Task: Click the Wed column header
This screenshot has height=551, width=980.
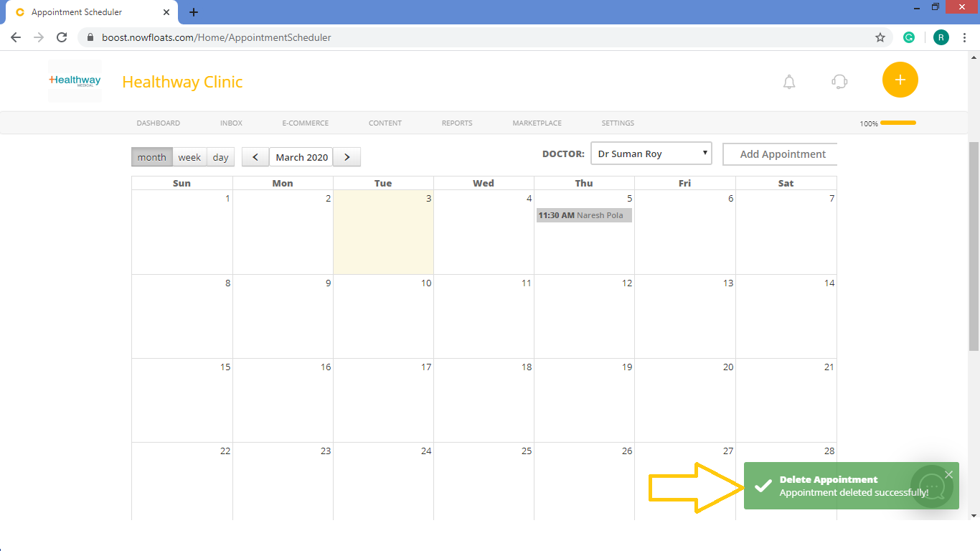Action: point(484,183)
